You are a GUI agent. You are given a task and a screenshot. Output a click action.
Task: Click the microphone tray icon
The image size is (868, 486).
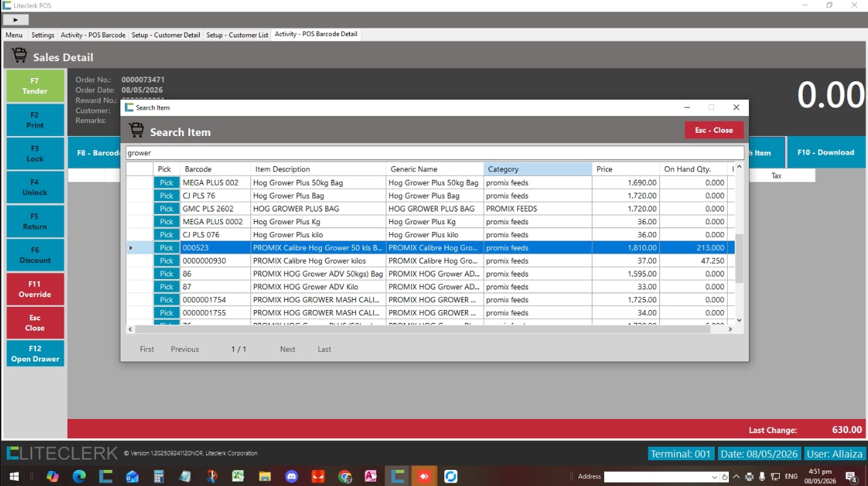point(762,477)
